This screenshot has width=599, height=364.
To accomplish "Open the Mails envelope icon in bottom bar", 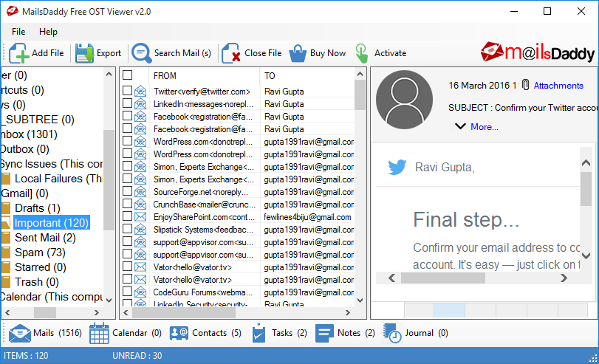I will 19,333.
